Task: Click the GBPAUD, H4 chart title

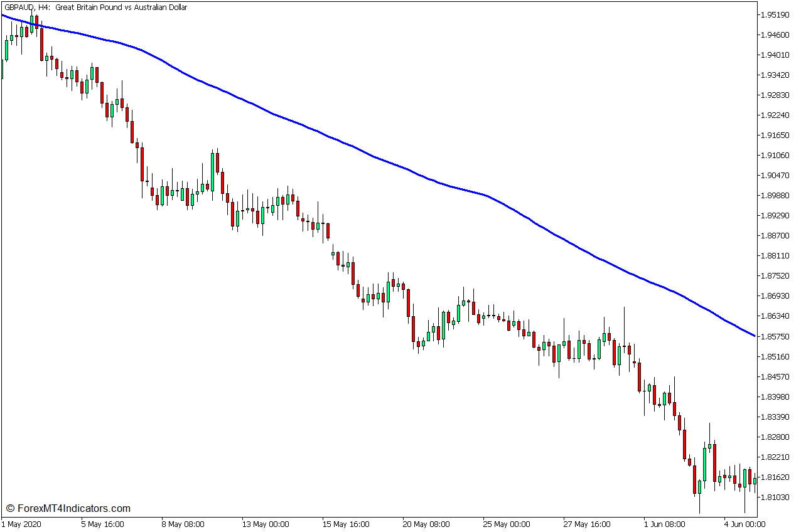Action: pyautogui.click(x=95, y=8)
